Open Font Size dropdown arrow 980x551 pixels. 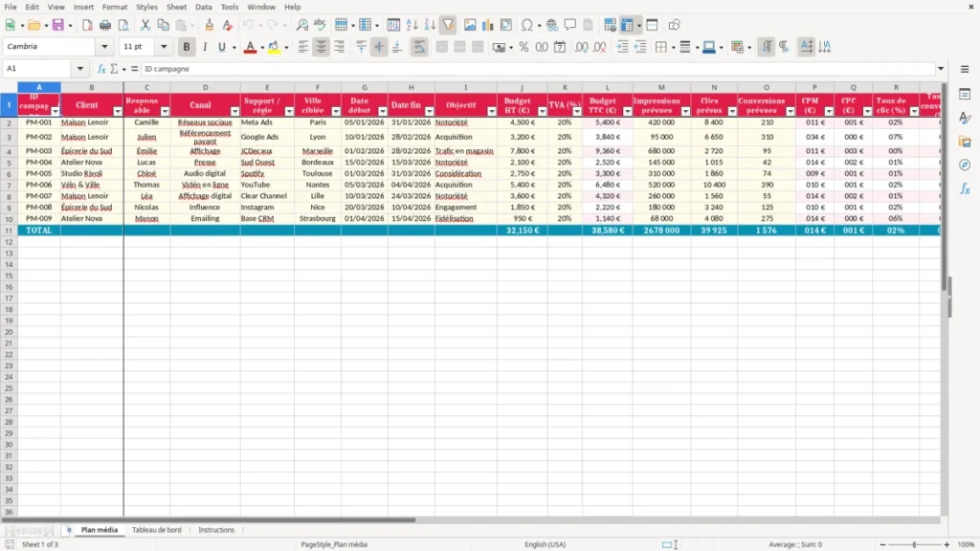164,47
